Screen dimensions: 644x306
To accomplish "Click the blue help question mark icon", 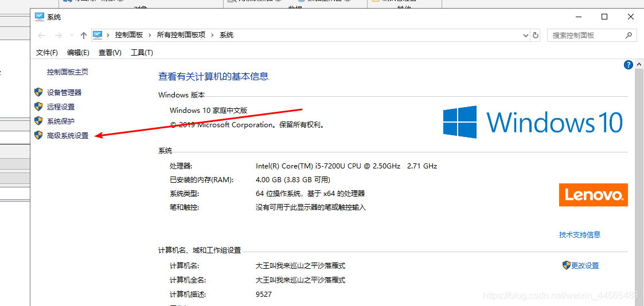I will (x=628, y=64).
